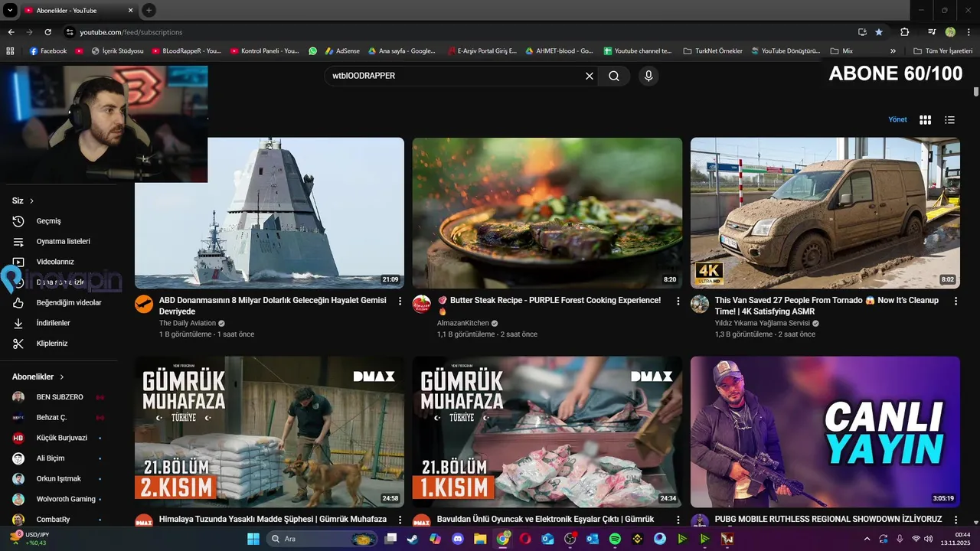Switch subscriptions to grid view
The width and height of the screenshot is (980, 551).
point(925,119)
